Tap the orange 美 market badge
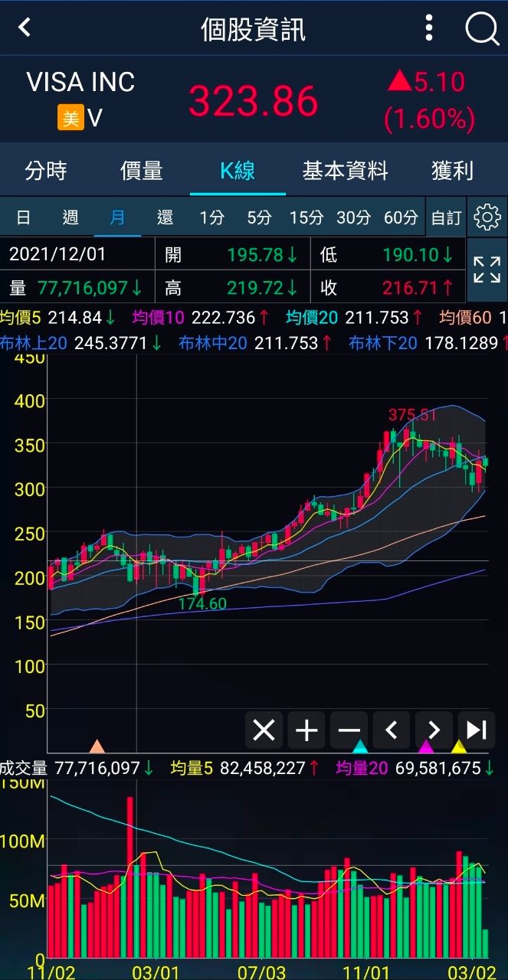The height and width of the screenshot is (980, 508). (x=70, y=118)
